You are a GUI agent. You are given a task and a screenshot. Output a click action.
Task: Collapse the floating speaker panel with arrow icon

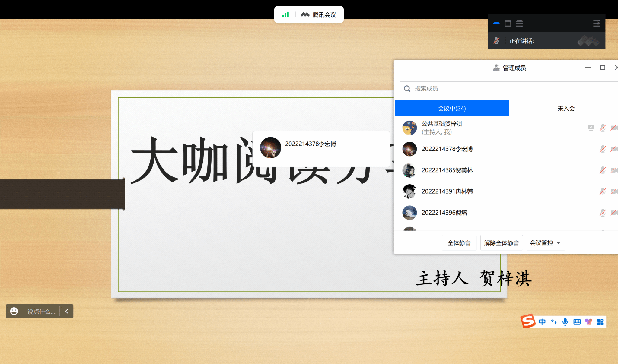coord(597,23)
